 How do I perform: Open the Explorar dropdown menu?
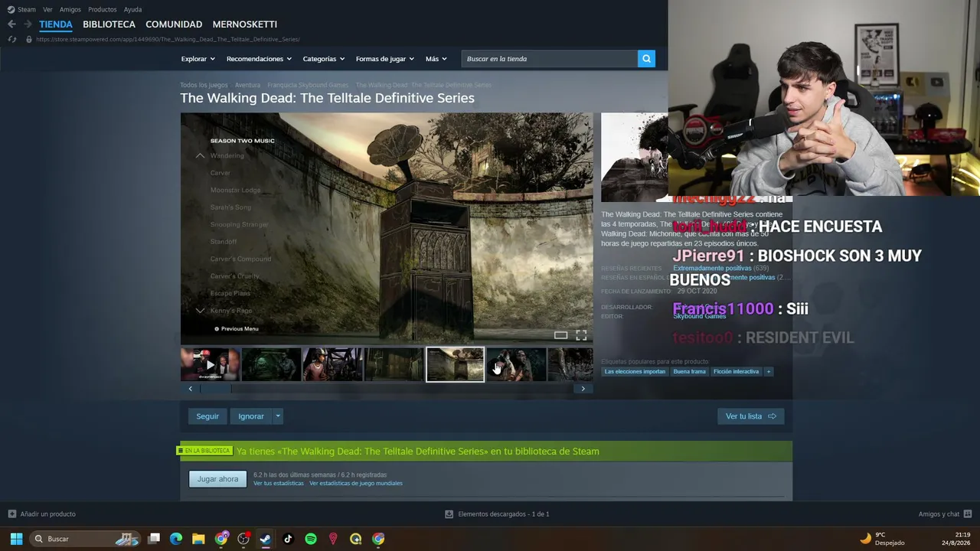pyautogui.click(x=198, y=59)
